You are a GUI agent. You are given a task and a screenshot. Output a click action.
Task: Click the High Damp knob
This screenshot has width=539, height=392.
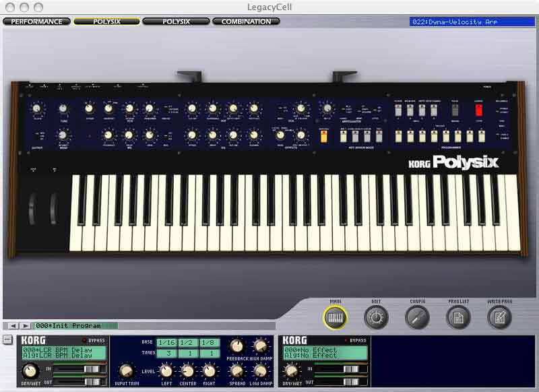260,346
